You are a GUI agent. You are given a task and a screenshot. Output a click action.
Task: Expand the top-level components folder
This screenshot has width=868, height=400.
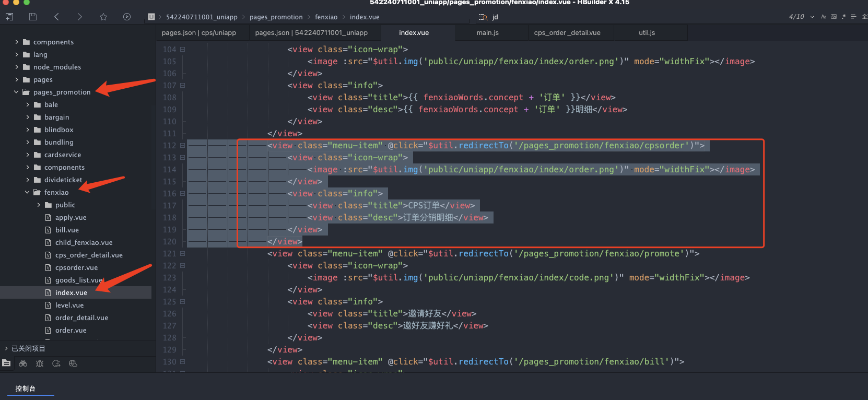pyautogui.click(x=17, y=42)
